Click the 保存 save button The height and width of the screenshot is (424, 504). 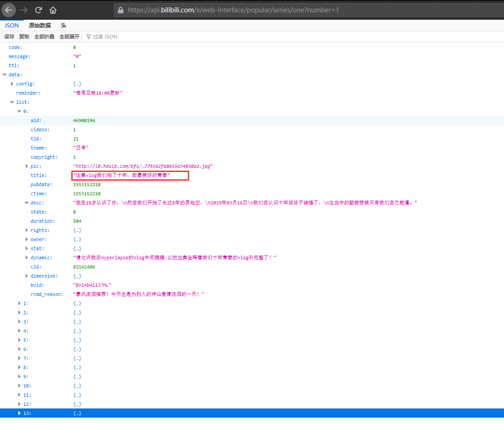pyautogui.click(x=9, y=37)
